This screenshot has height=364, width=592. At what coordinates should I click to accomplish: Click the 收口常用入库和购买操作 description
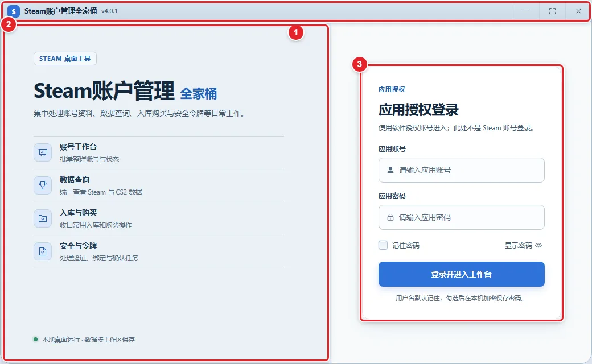pos(96,225)
